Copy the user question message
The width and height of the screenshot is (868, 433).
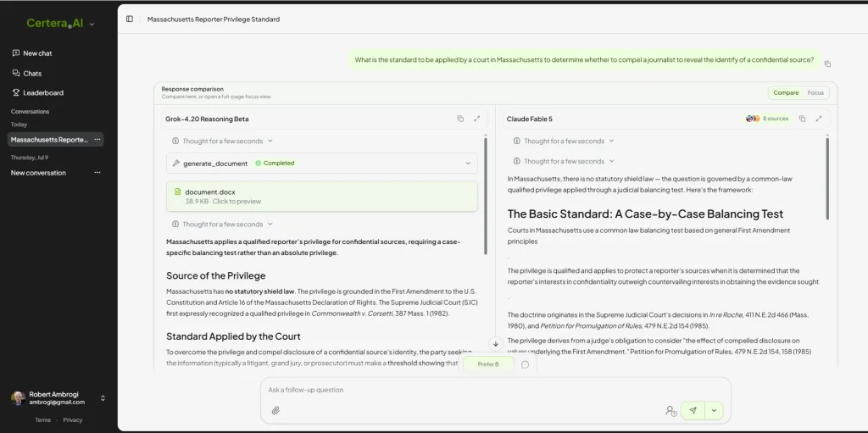click(x=827, y=64)
